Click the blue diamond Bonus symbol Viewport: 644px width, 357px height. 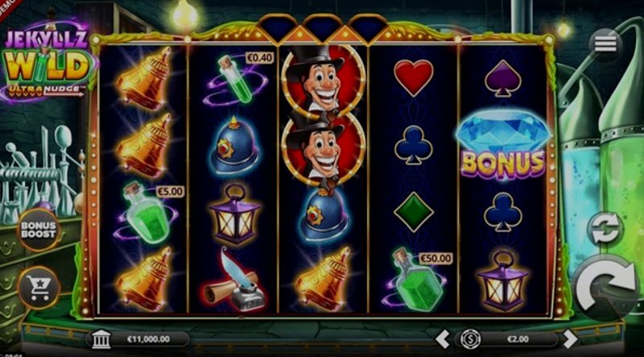pyautogui.click(x=503, y=143)
